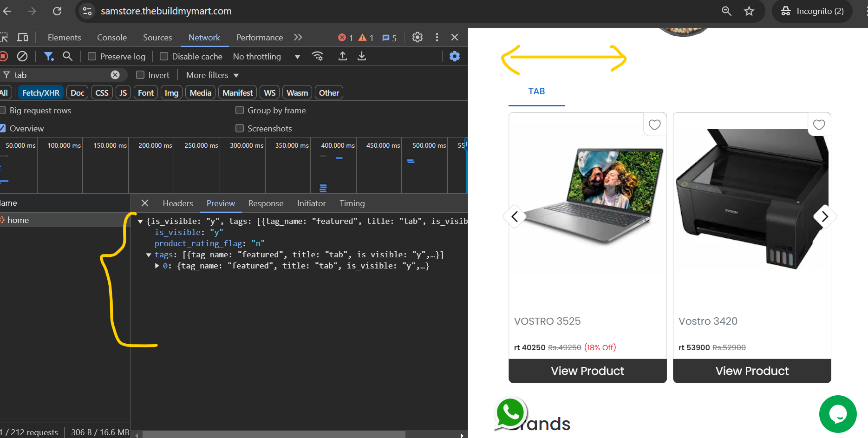Open the Response tab of the request

pos(266,203)
